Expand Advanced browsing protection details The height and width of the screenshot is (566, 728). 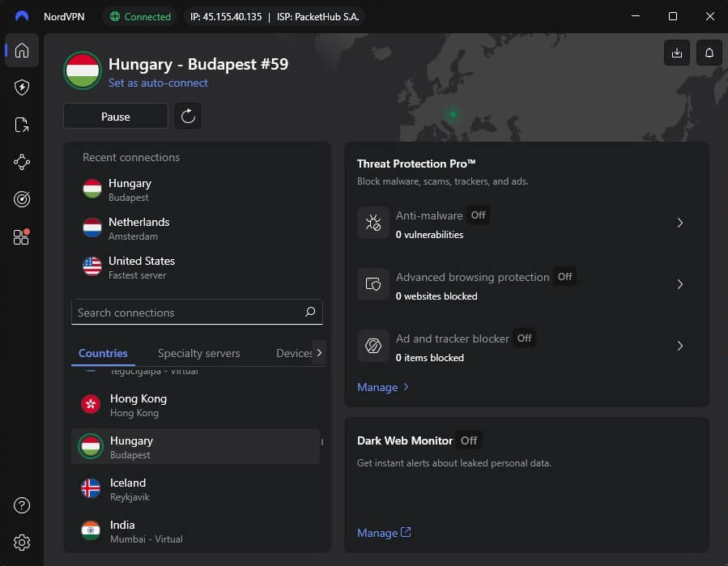[680, 284]
